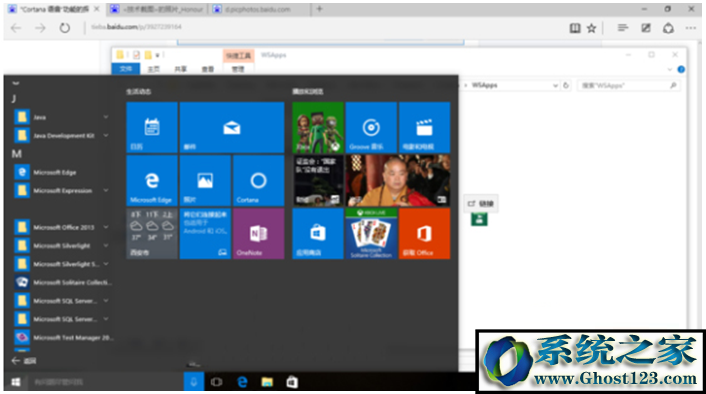Open the Microsoft Edge tile
The height and width of the screenshot is (394, 706).
(152, 181)
